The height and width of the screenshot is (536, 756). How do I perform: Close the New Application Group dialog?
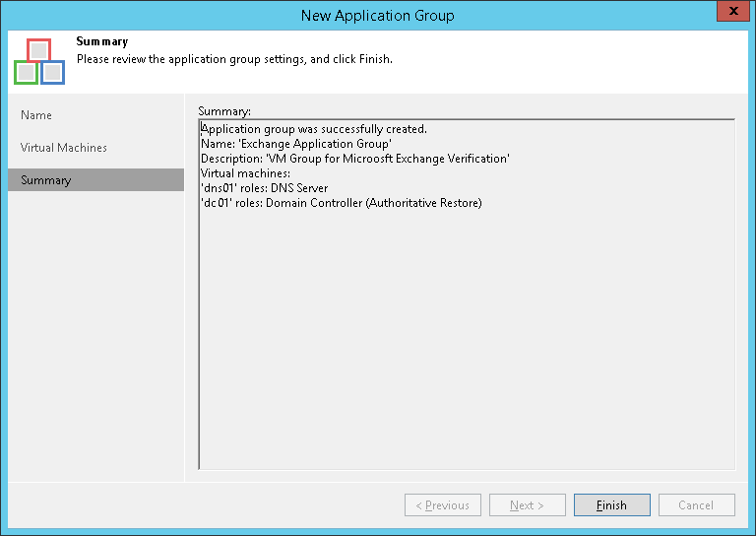[x=730, y=15]
